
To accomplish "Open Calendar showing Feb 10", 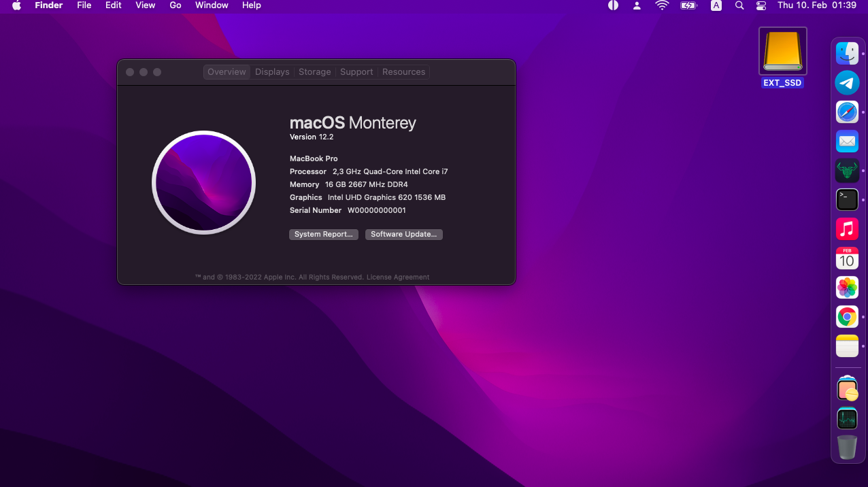I will point(847,258).
